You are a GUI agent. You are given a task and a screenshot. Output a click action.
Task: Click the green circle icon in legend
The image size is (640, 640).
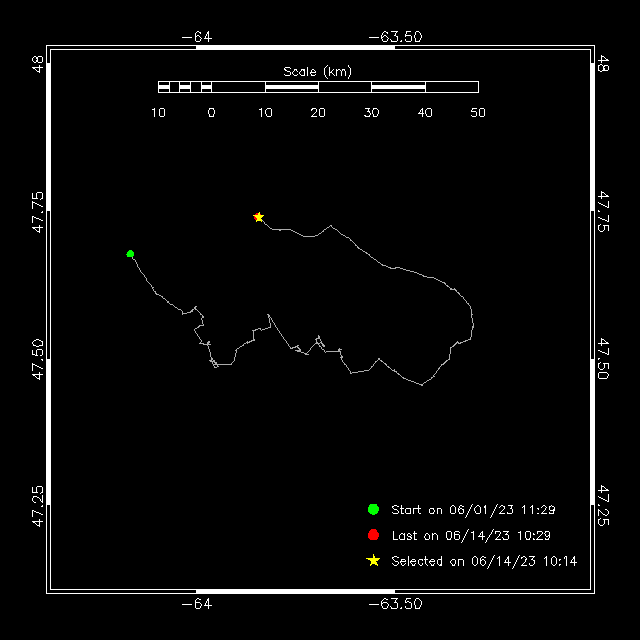pyautogui.click(x=373, y=509)
